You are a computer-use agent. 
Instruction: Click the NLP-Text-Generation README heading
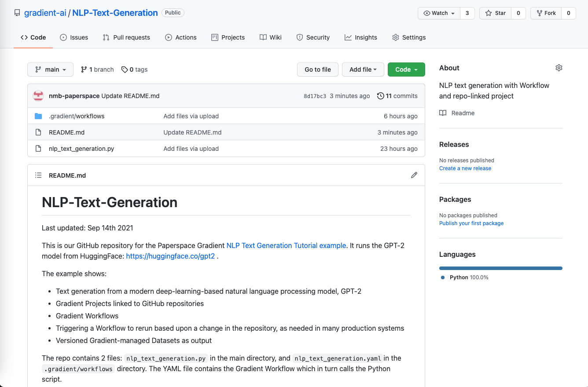(x=110, y=202)
